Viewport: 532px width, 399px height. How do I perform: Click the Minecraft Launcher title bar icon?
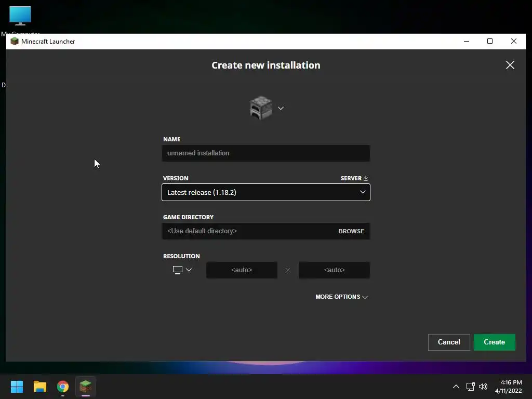click(14, 42)
